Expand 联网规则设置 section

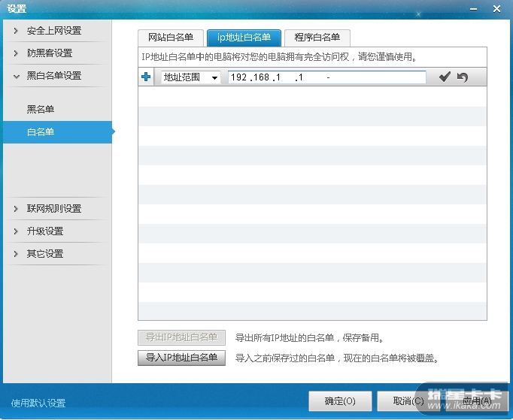(57, 209)
